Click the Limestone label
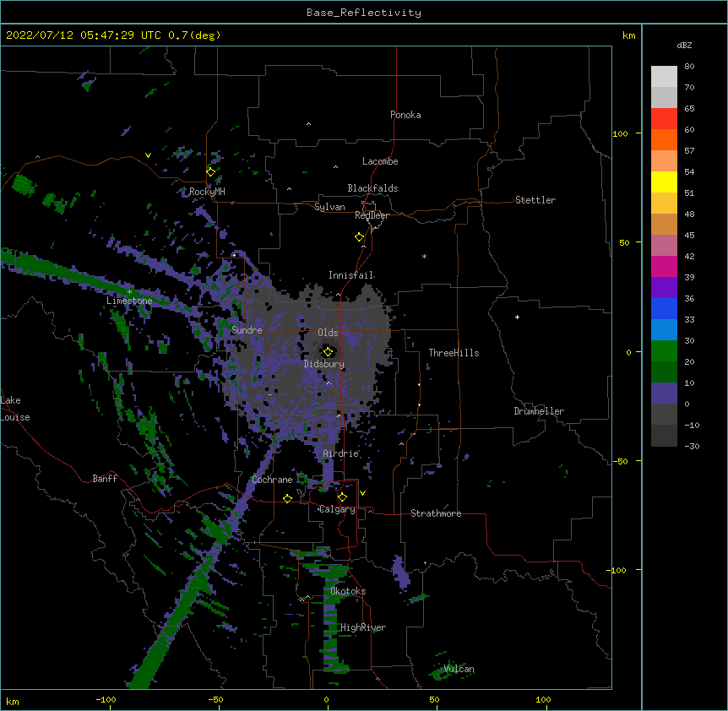The width and height of the screenshot is (728, 711). coord(129,301)
